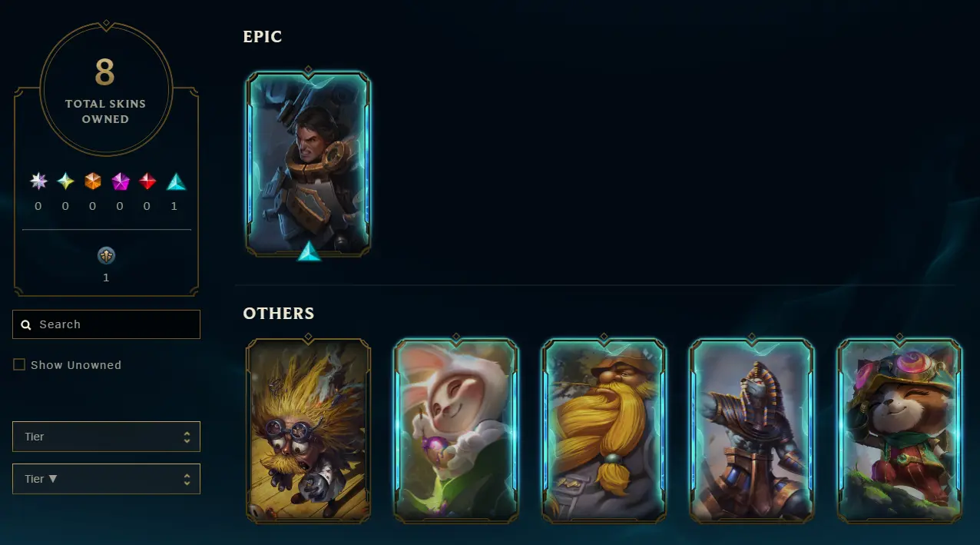Click the magnifier icon in the search box

tap(26, 325)
